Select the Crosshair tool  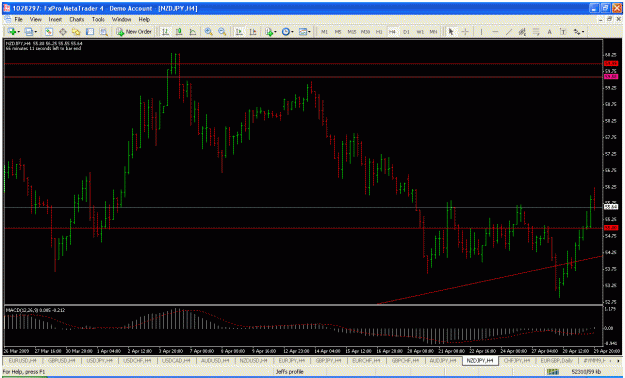[465, 32]
